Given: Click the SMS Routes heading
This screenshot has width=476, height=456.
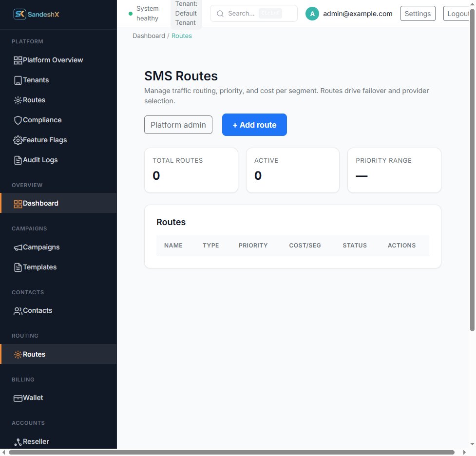Looking at the screenshot, I should pyautogui.click(x=181, y=76).
